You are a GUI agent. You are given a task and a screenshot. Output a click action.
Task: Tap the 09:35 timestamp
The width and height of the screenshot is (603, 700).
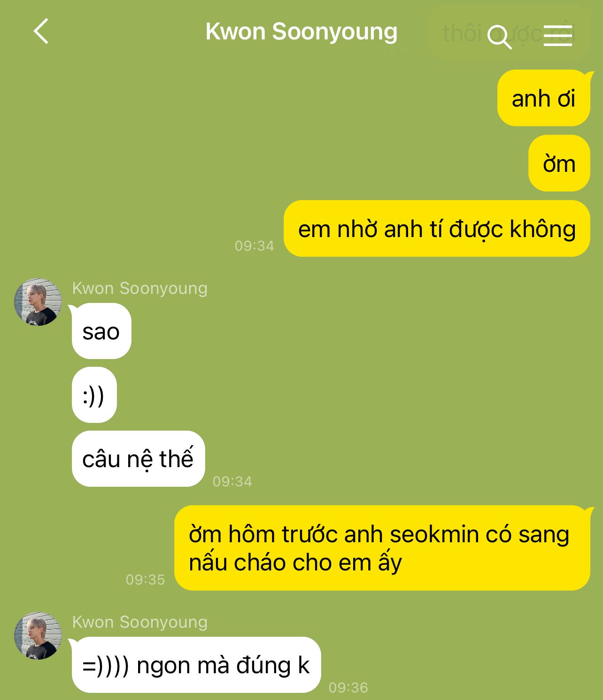tap(146, 579)
